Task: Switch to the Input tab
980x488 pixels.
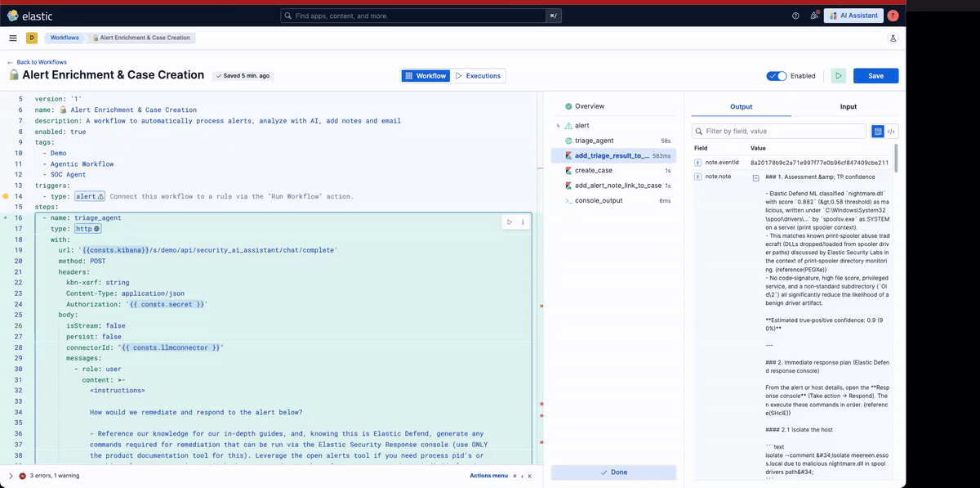Action: click(849, 106)
